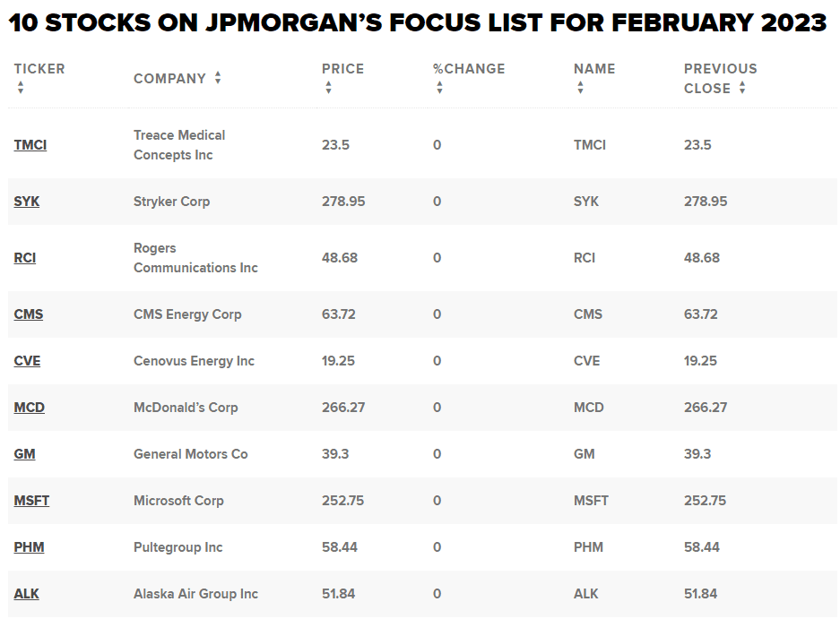Visit the CVE ticker link
This screenshot has height=619, width=840.
27,360
